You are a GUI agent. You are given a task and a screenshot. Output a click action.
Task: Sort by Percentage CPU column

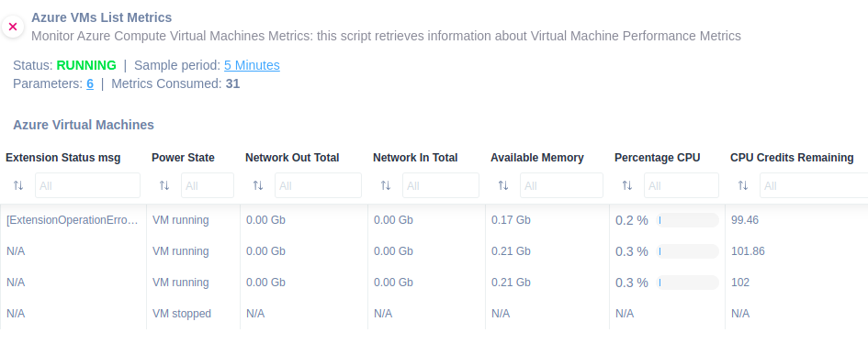[x=626, y=185]
